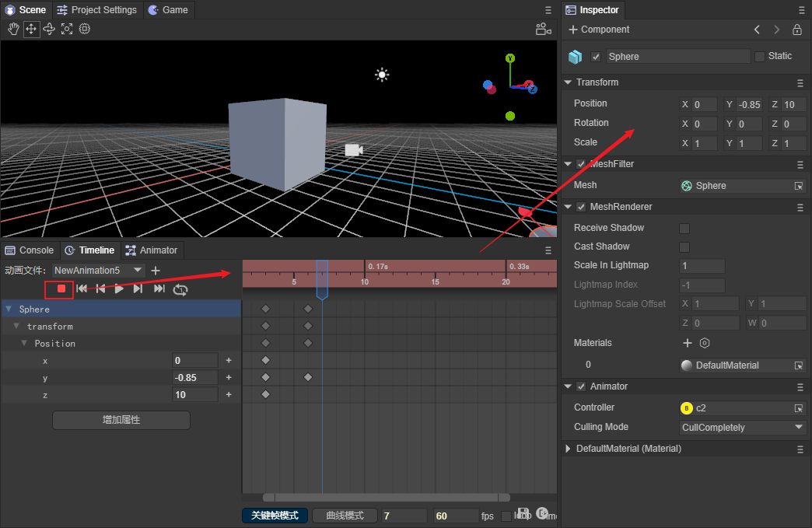
Task: Open the NewAnimation5 animation file dropdown
Action: (98, 271)
